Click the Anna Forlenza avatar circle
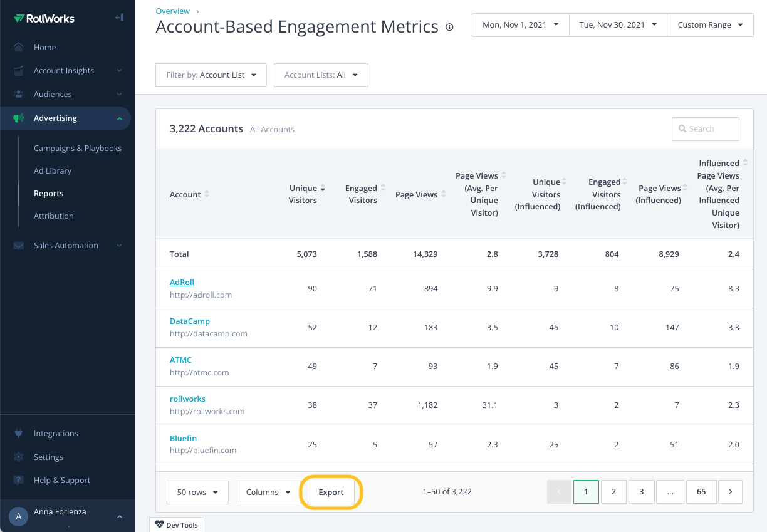The width and height of the screenshot is (767, 532). point(19,516)
